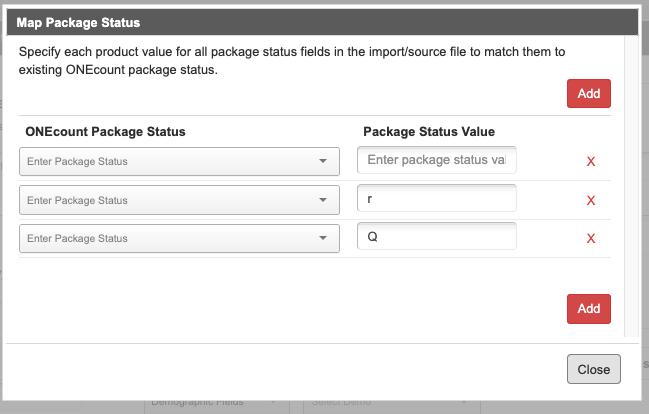Click the Map Package Status title bar
Viewport: 649px width, 414px height.
coord(322,22)
